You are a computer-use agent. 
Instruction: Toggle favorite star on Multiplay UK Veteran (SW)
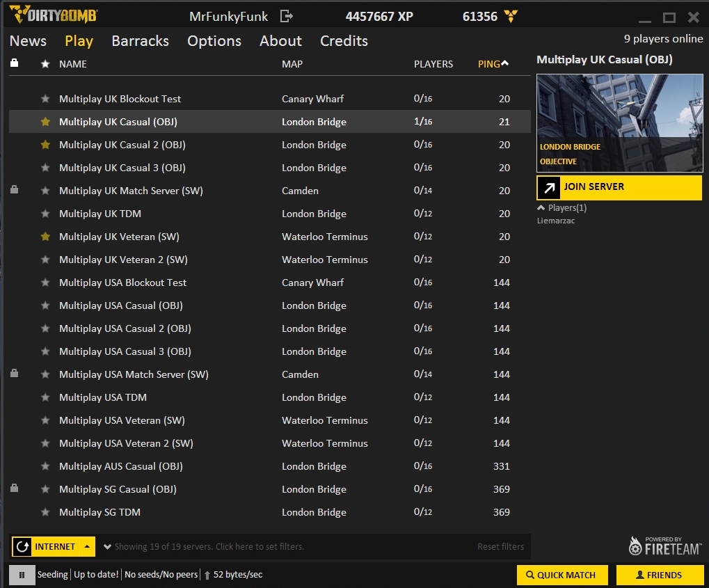[x=46, y=237]
